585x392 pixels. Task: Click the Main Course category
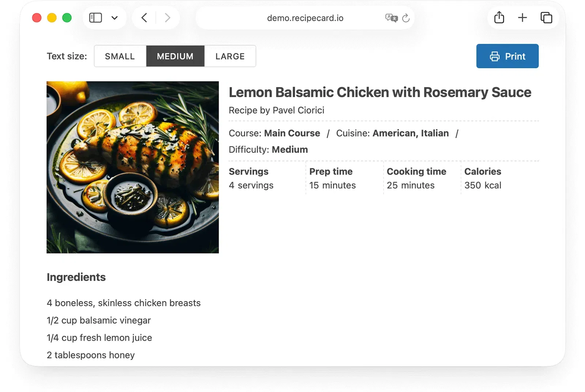[292, 133]
